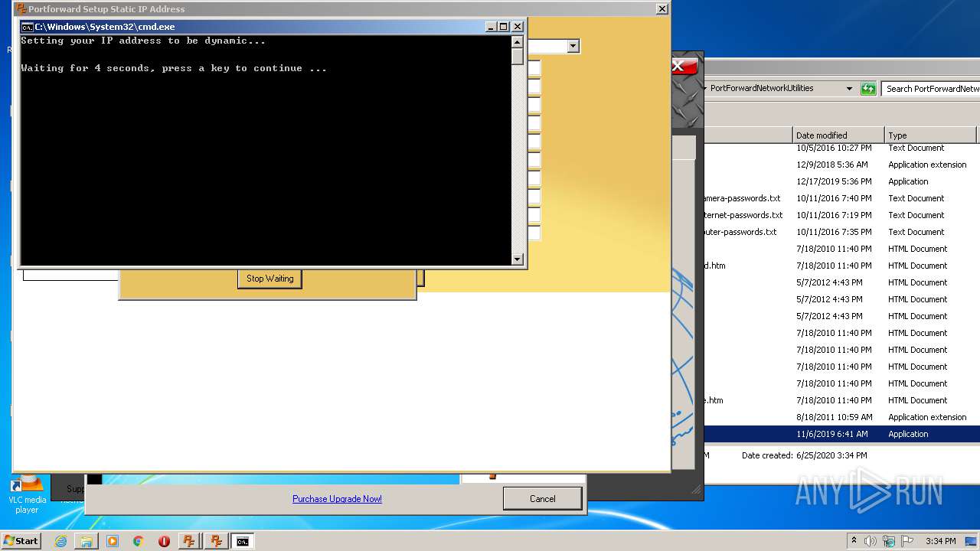Click PortForwardNetworkUtilities breadcrumb in address bar
980x551 pixels.
click(x=762, y=89)
